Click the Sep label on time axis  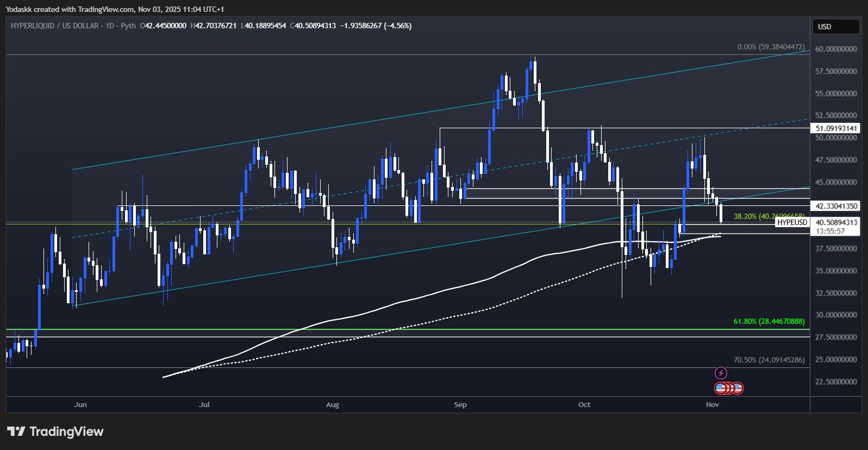click(x=460, y=404)
